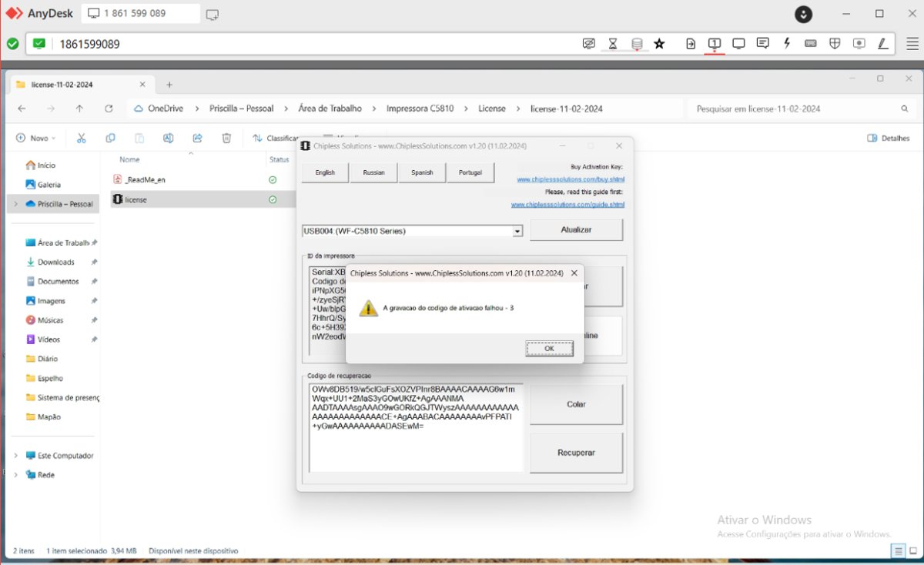Open the chiplesssolutions.com/guide.shtml link
Image resolution: width=924 pixels, height=565 pixels.
pyautogui.click(x=567, y=205)
